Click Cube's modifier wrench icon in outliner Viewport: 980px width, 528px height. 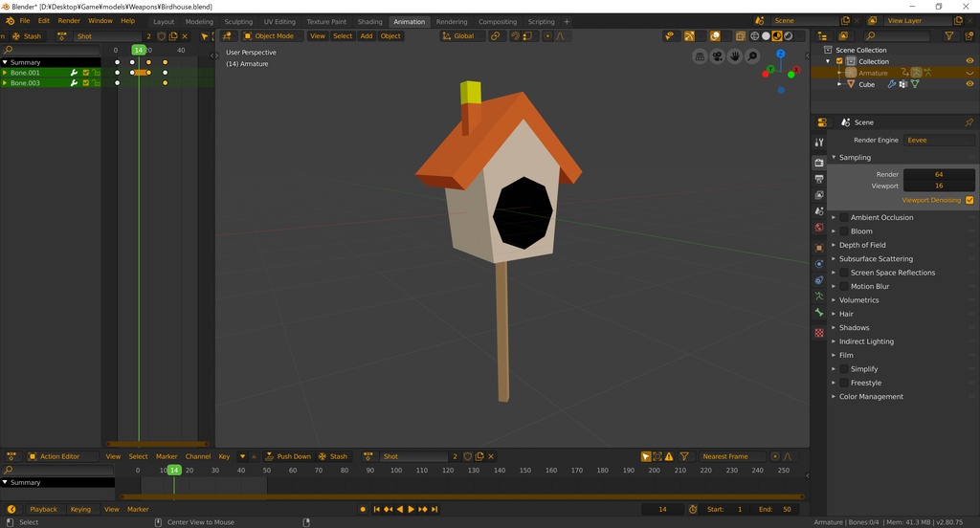[892, 84]
